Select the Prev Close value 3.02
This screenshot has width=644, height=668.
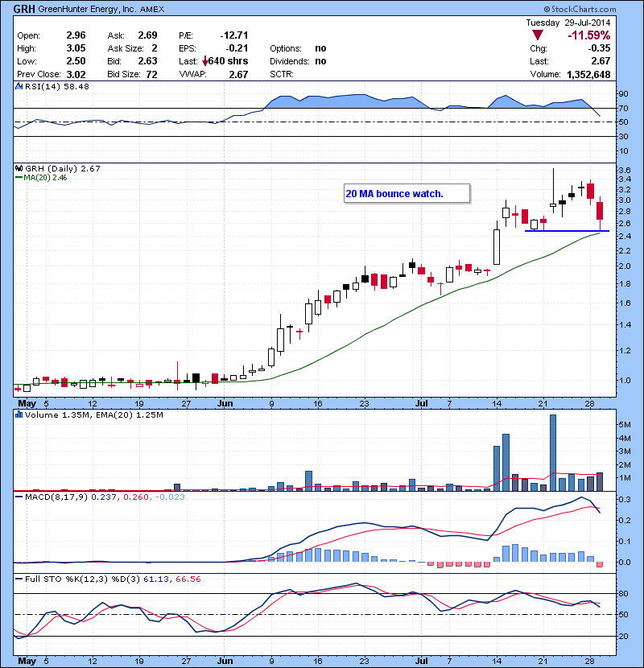(76, 75)
